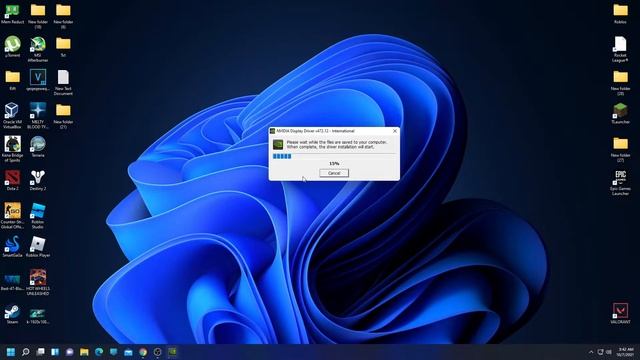Open the clock and date flyout

(x=625, y=352)
